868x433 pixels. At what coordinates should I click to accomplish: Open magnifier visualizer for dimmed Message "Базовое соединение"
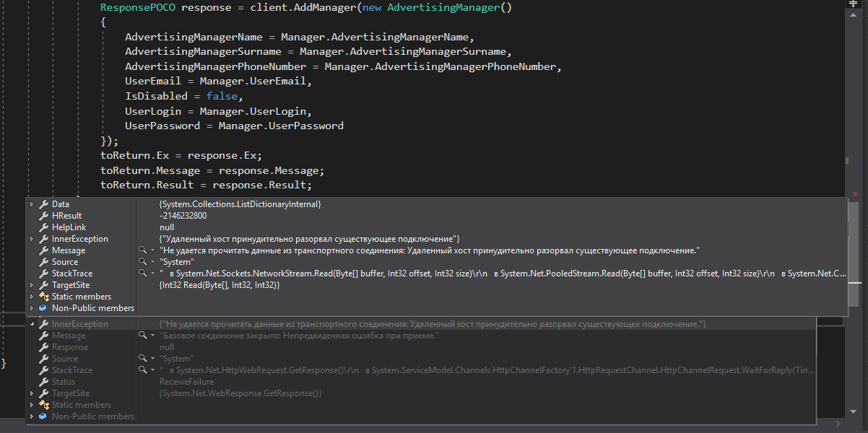[x=142, y=336]
